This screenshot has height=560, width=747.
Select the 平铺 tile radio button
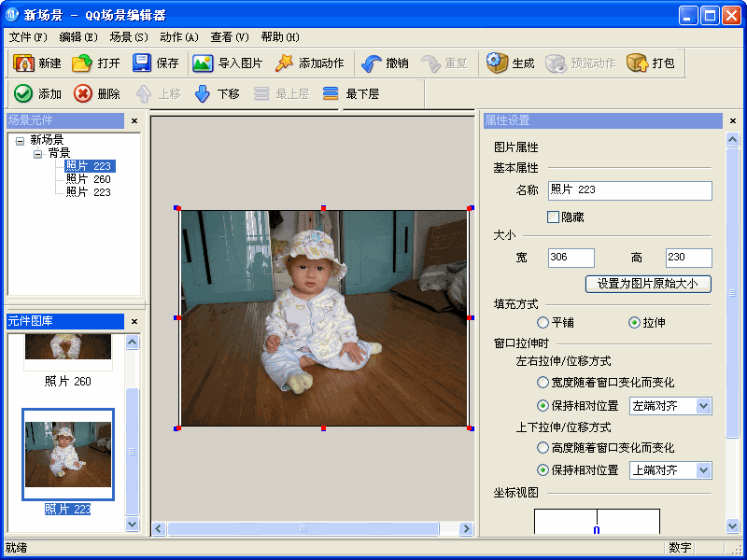tap(543, 322)
